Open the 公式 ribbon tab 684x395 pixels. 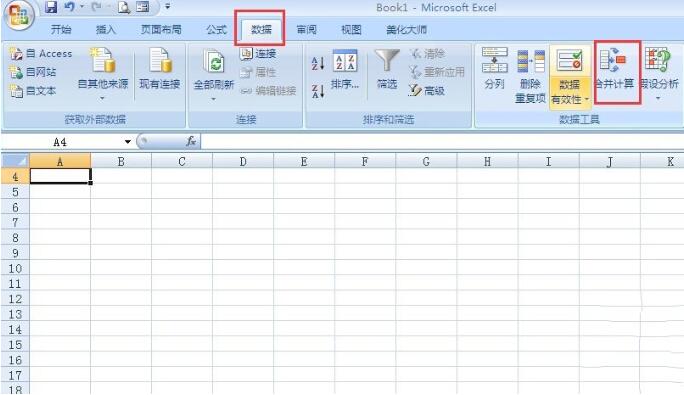tap(216, 30)
